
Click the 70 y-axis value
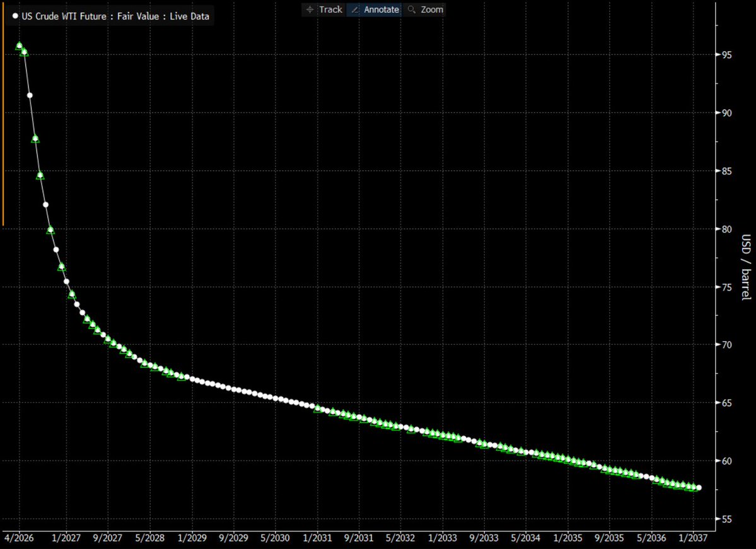(726, 345)
